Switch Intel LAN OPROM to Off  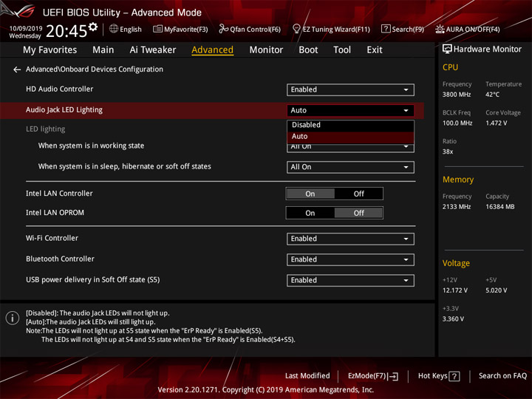point(358,213)
